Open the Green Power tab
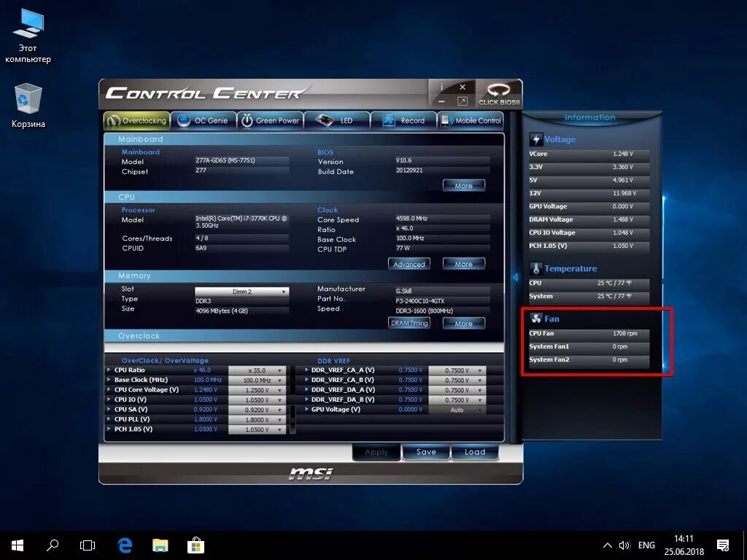The height and width of the screenshot is (560, 747). click(270, 120)
